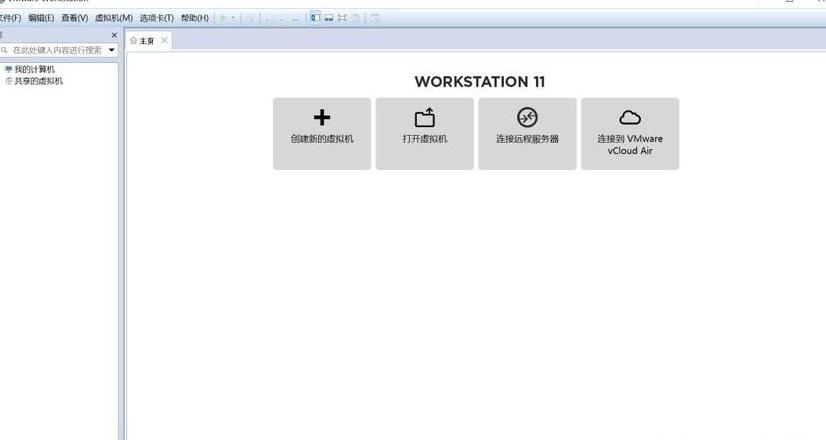The image size is (826, 440).
Task: Select 共享的虚拟机 in the library tree
Action: [x=38, y=81]
